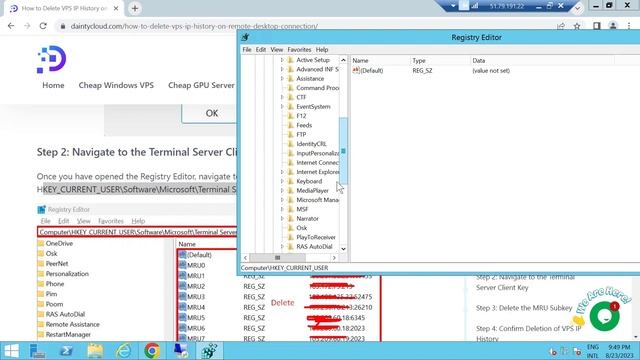Screen dimensions: 640x360
Task: Go to the Home page link
Action: 53,85
